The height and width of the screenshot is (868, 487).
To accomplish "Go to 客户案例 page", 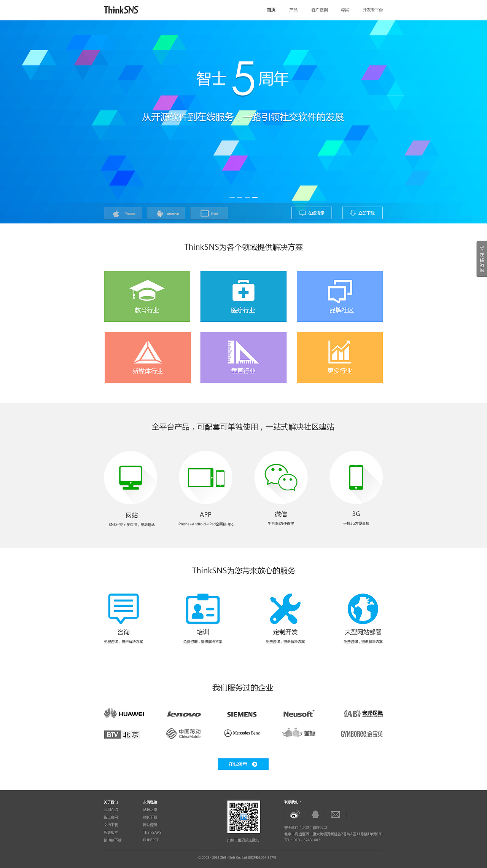I will pos(319,10).
